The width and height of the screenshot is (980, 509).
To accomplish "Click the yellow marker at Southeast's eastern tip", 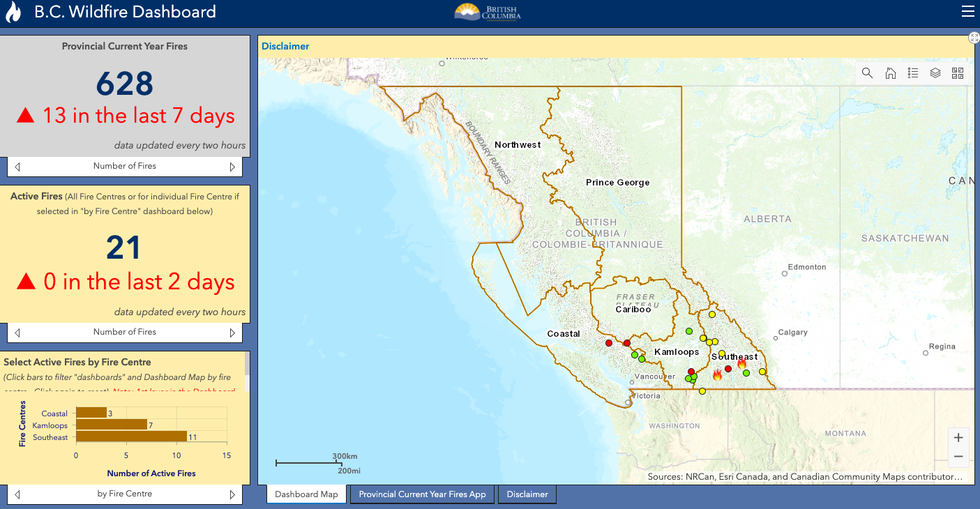I will [762, 372].
